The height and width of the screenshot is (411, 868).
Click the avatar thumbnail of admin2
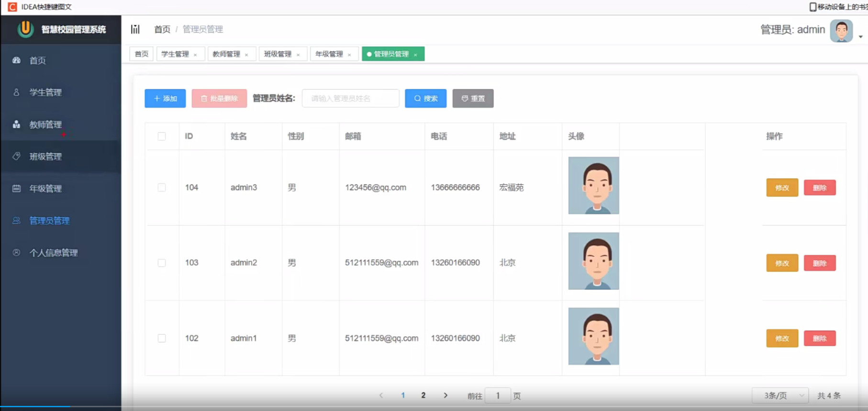pyautogui.click(x=593, y=261)
